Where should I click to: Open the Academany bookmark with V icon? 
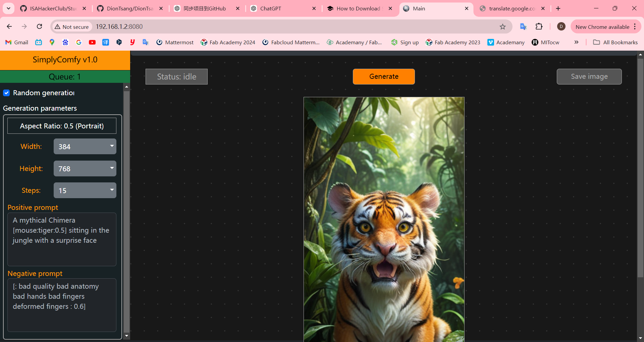(x=506, y=42)
